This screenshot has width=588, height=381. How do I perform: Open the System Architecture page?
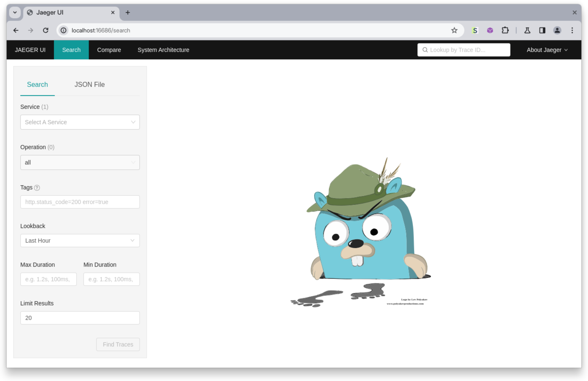pyautogui.click(x=163, y=50)
